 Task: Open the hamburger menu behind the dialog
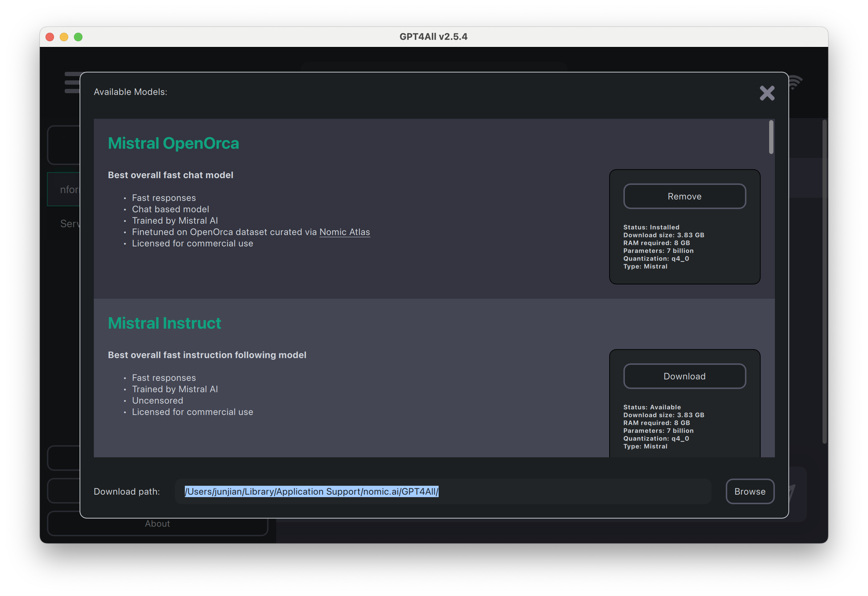click(x=72, y=83)
